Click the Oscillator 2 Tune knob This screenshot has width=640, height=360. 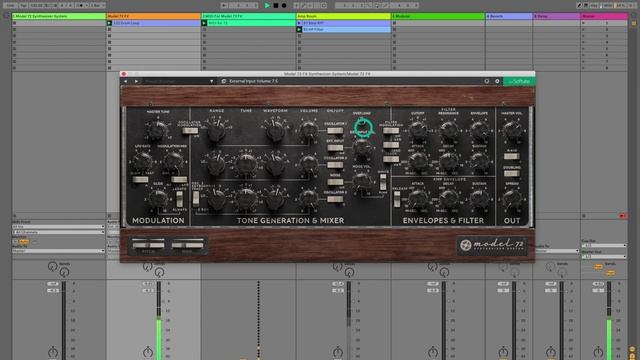(x=246, y=164)
